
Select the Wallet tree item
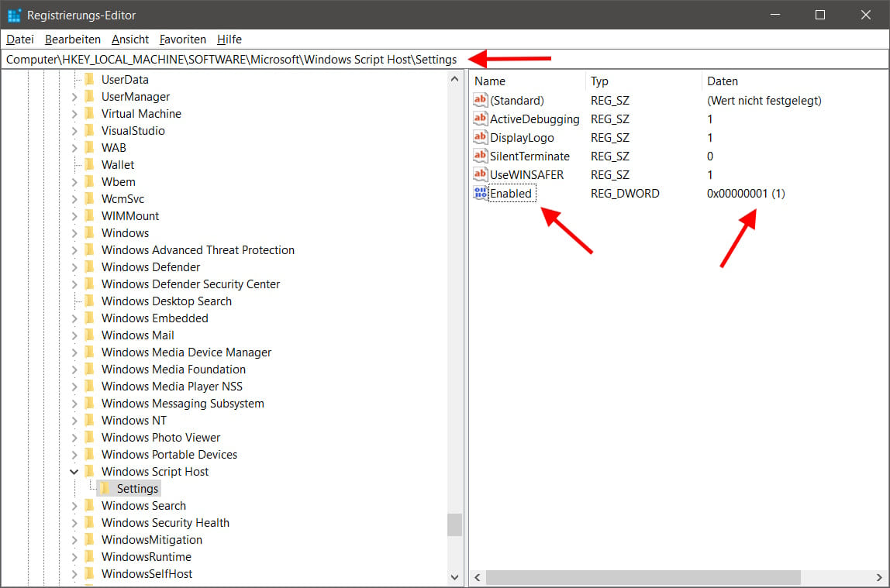pyautogui.click(x=118, y=164)
